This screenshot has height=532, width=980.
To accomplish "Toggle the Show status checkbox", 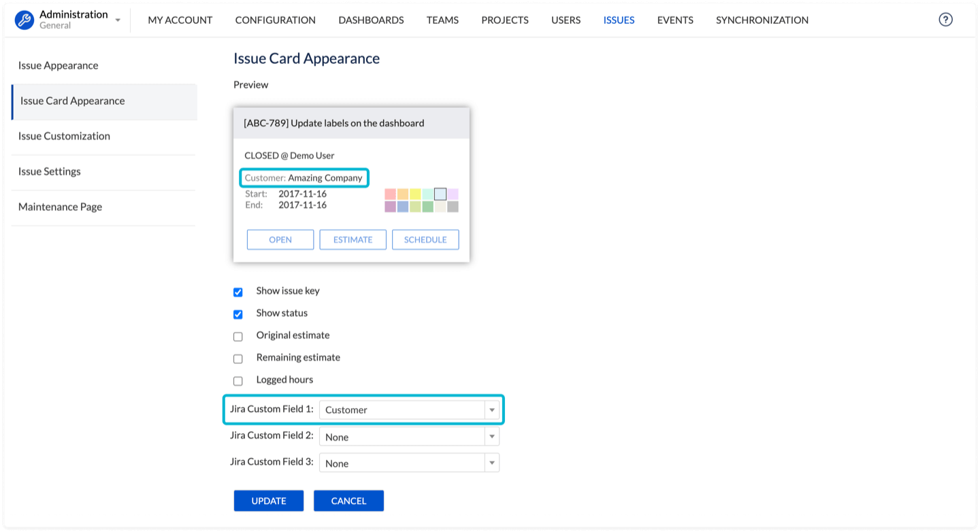I will tap(238, 315).
